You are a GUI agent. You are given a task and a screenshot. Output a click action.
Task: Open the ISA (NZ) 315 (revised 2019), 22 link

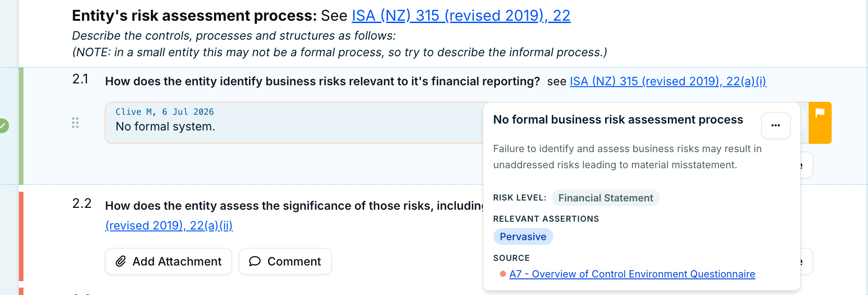coord(461,16)
